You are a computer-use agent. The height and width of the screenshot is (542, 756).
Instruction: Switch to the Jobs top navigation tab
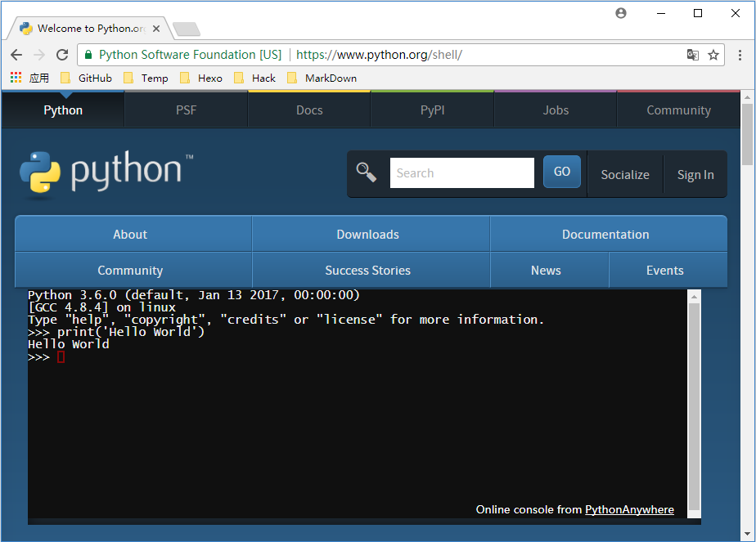click(x=556, y=110)
